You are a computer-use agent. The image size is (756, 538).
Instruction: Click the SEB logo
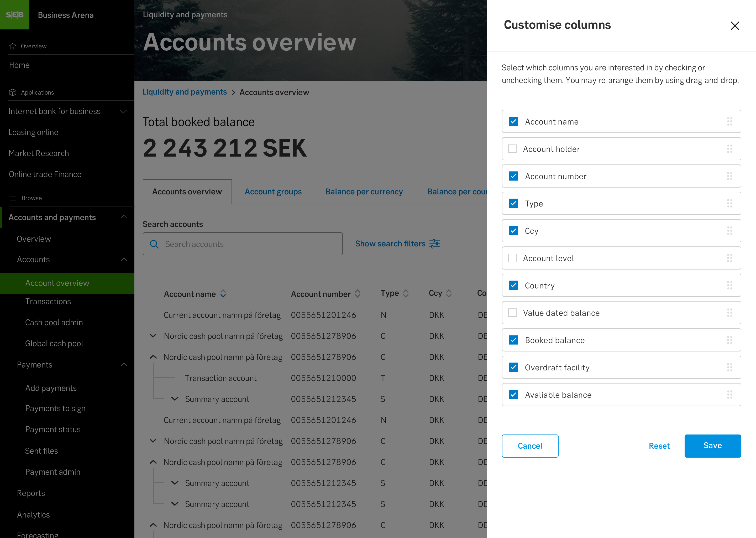pos(14,14)
